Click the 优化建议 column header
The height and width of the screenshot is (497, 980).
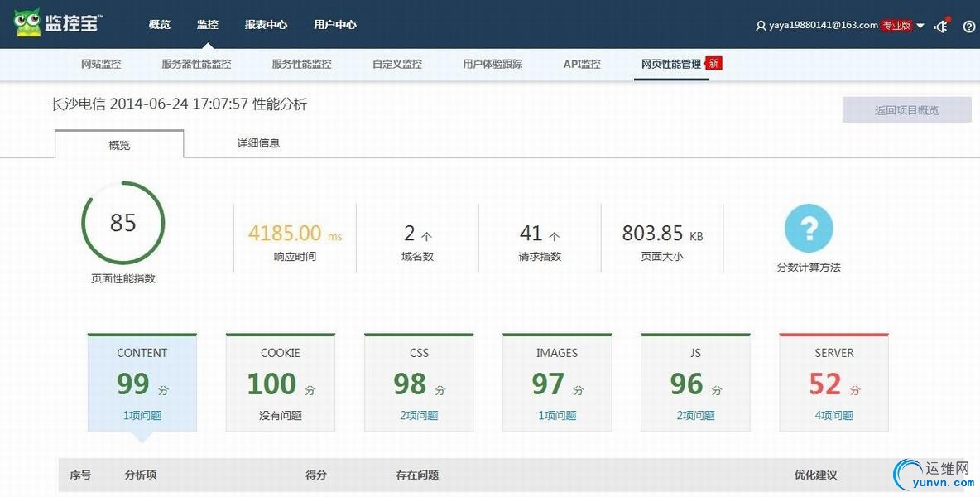(x=815, y=475)
